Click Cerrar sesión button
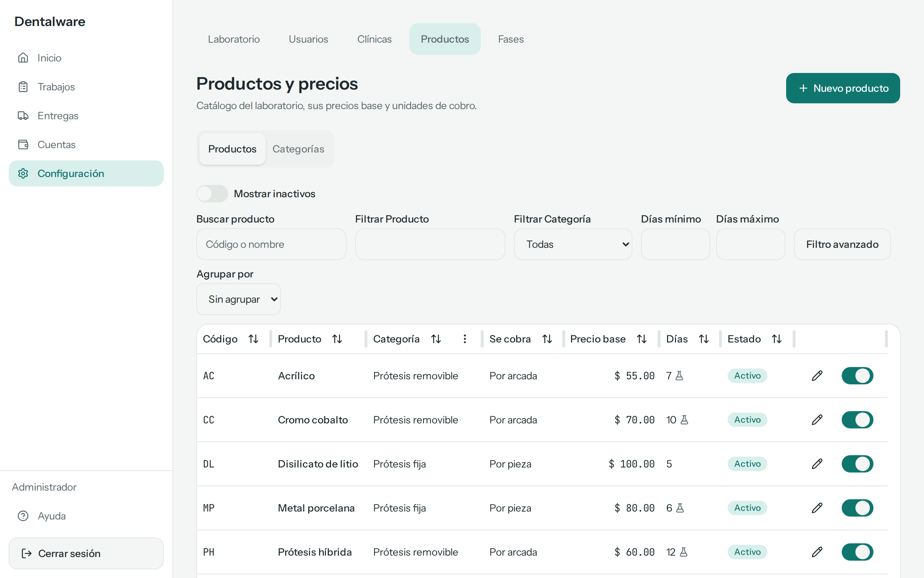924x578 pixels. pyautogui.click(x=86, y=553)
